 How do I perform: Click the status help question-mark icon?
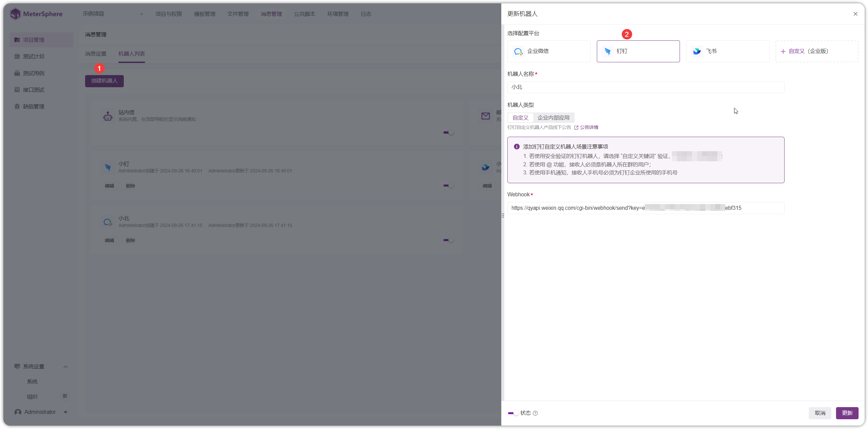(535, 413)
